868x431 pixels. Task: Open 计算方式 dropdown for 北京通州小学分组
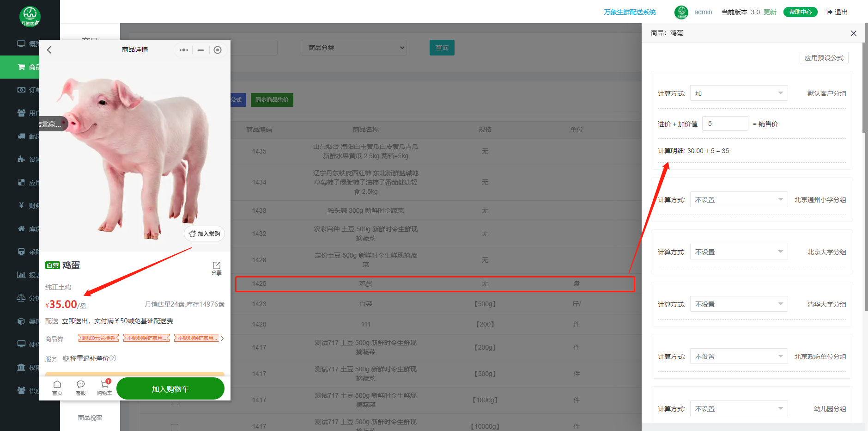point(738,200)
